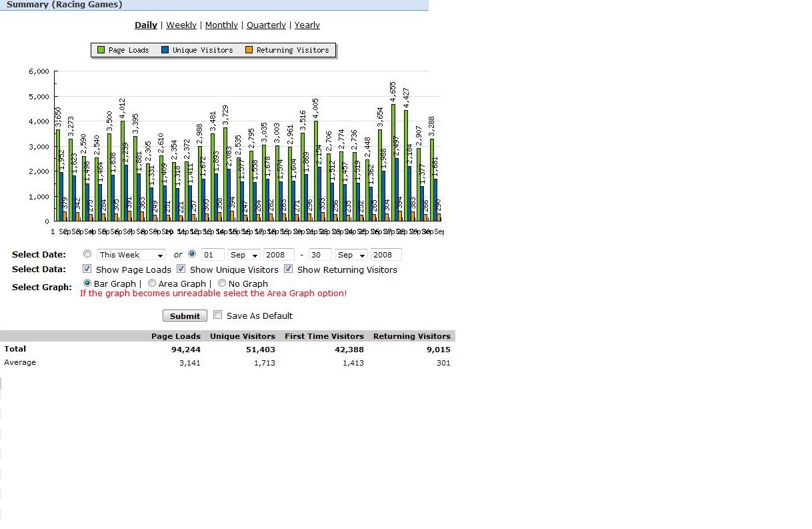Click the orange Returning Visitors legend swatch
Screen dimensions: 812x529
(x=249, y=50)
